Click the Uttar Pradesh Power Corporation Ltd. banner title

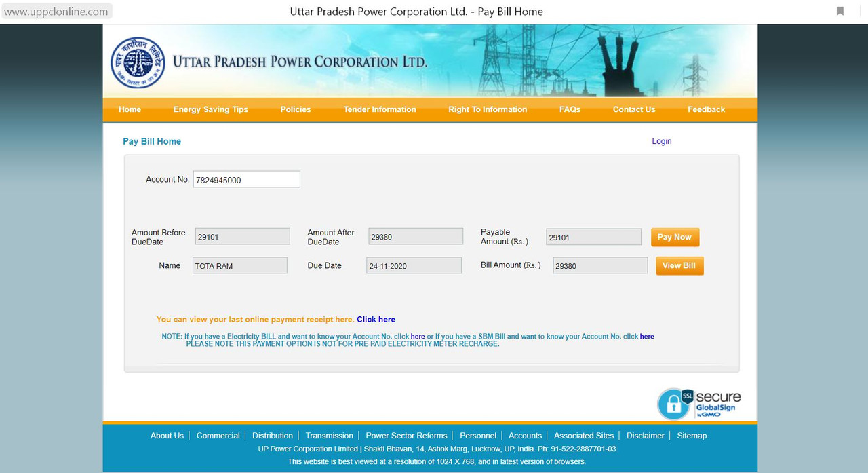(300, 62)
